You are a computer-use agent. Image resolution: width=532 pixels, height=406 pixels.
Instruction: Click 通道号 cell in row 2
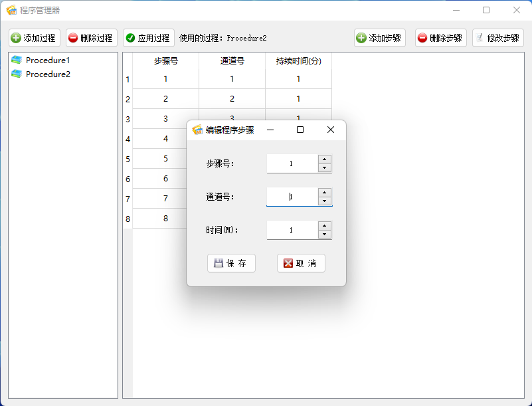232,99
